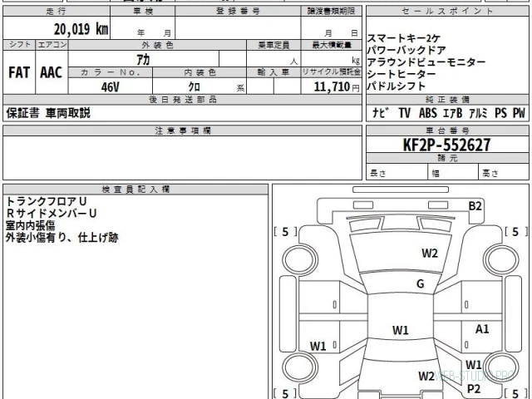Image resolution: width=532 pixels, height=399 pixels.
Task: Click the 譲渡書類期限 header
Action: click(331, 11)
